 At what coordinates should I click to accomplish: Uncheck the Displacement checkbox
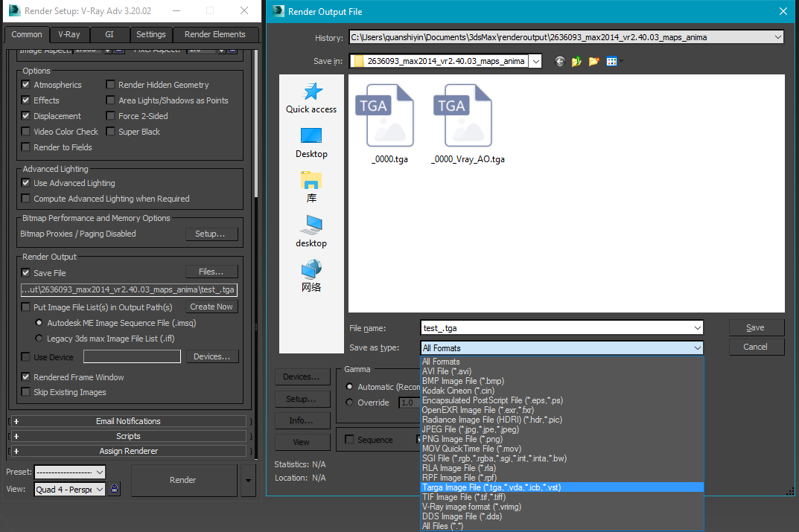pyautogui.click(x=25, y=116)
